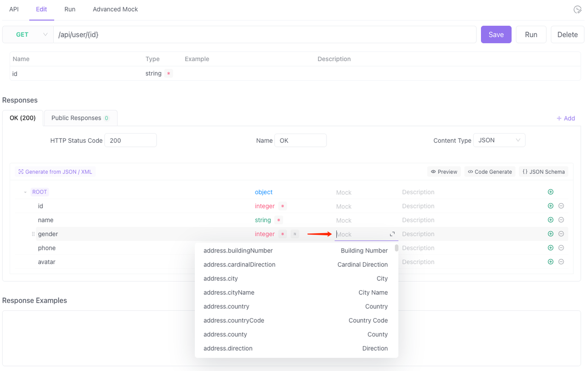This screenshot has width=588, height=371.
Task: Remove the name field with its minus icon
Action: pos(561,220)
